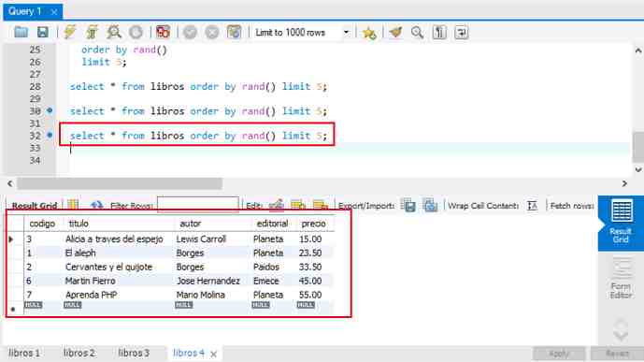Toggle invisible characters paragraph icon
The height and width of the screenshot is (362, 644).
click(x=439, y=32)
